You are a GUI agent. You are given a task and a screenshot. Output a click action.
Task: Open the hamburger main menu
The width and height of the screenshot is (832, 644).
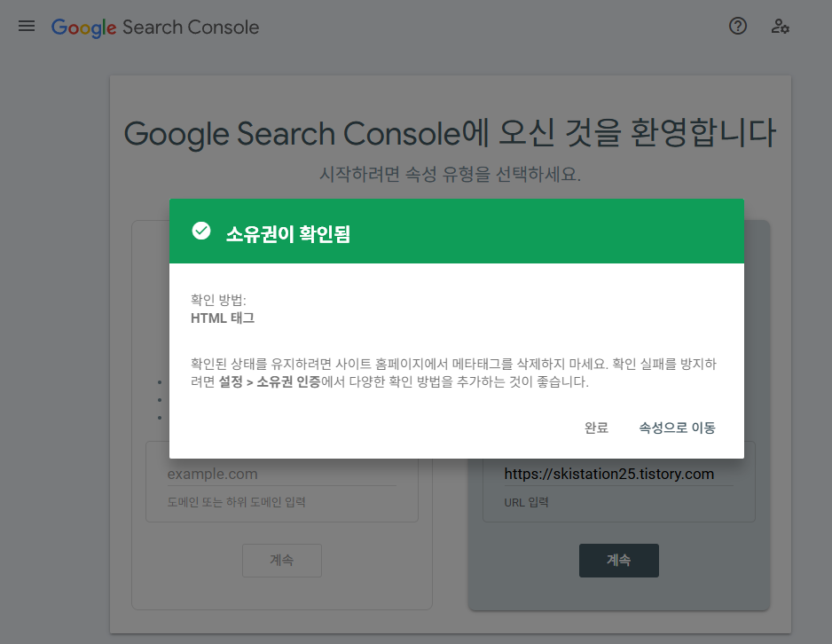pos(27,26)
